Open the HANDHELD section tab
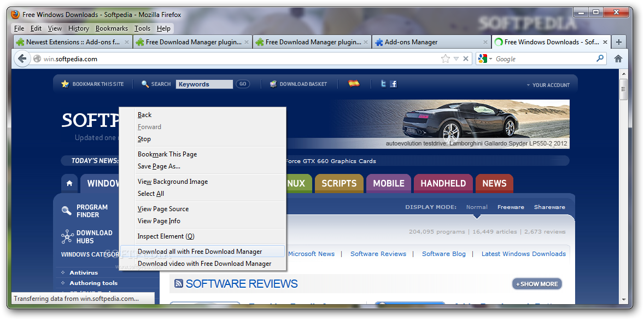Screen dimensions: 644x320 443,183
